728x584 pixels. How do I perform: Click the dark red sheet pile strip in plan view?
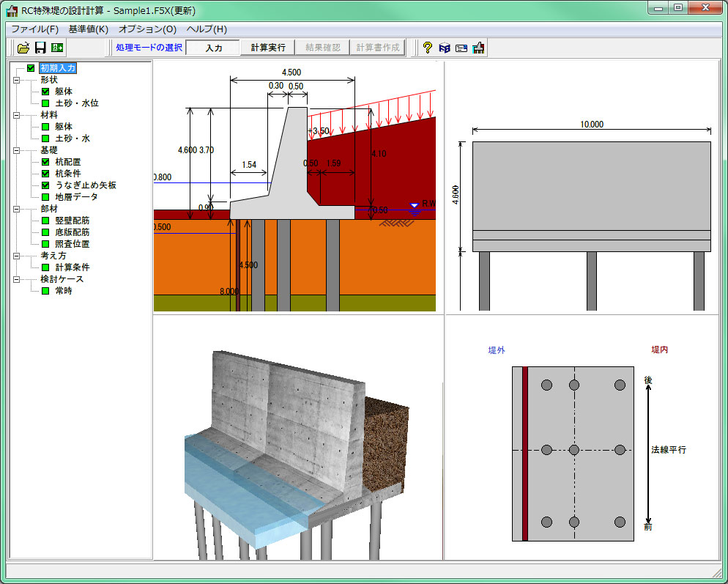(524, 454)
